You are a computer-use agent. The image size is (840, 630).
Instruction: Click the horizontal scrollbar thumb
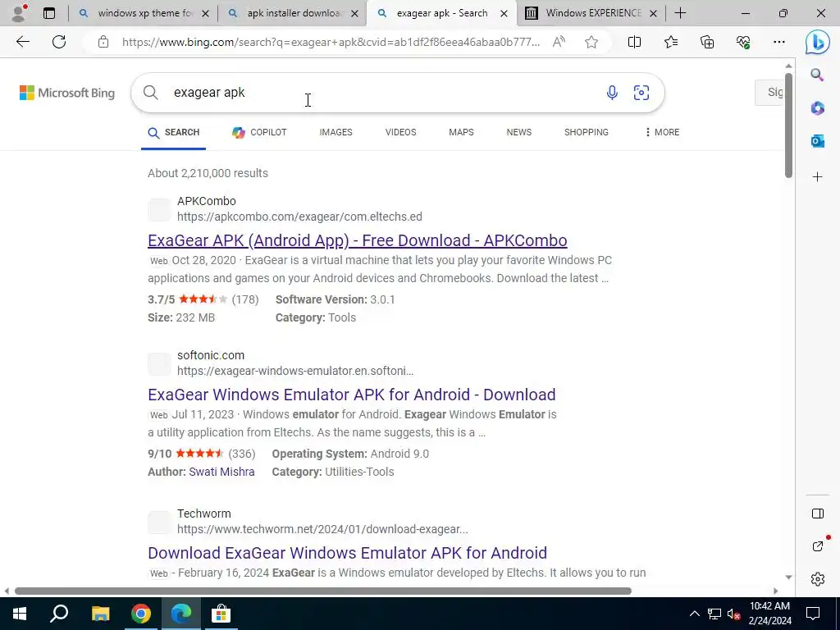[323, 591]
